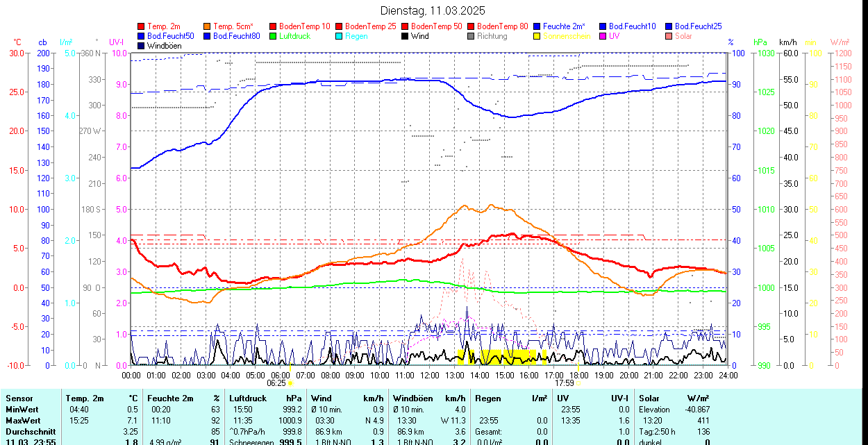Click the chart title Dienstag, 11.03.2025
The width and height of the screenshot is (868, 445).
(x=433, y=10)
